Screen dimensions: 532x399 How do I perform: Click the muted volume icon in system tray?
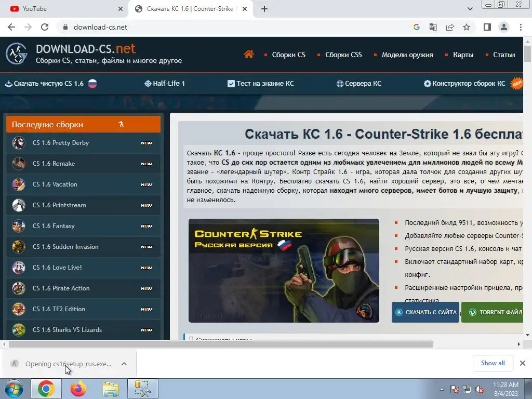[x=480, y=390]
